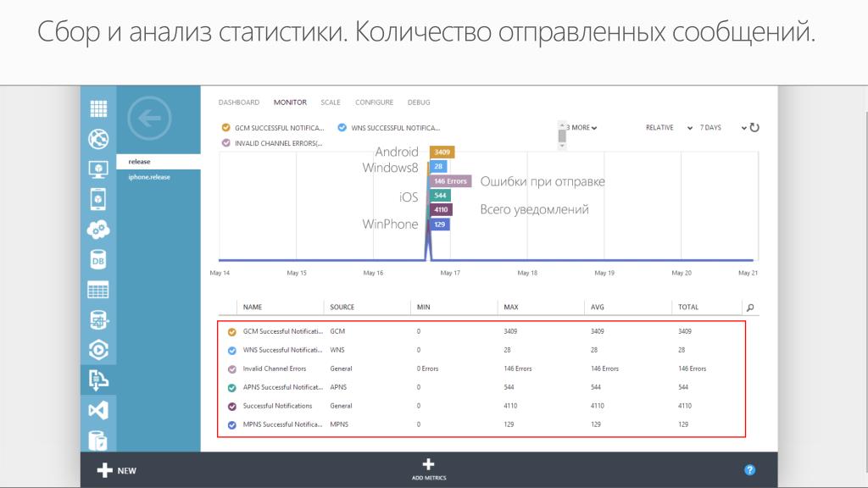The width and height of the screenshot is (868, 488).
Task: Switch to the DASHBOARD tab
Action: click(x=238, y=103)
